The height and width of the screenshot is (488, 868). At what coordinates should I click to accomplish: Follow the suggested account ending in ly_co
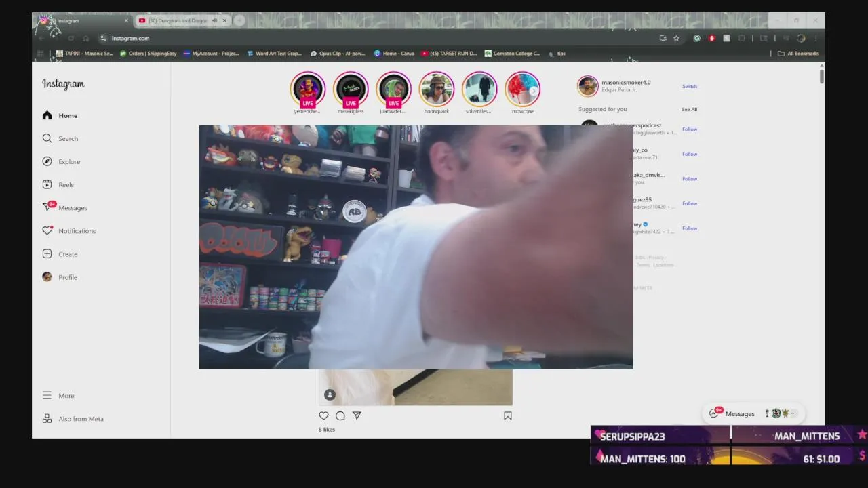click(690, 154)
